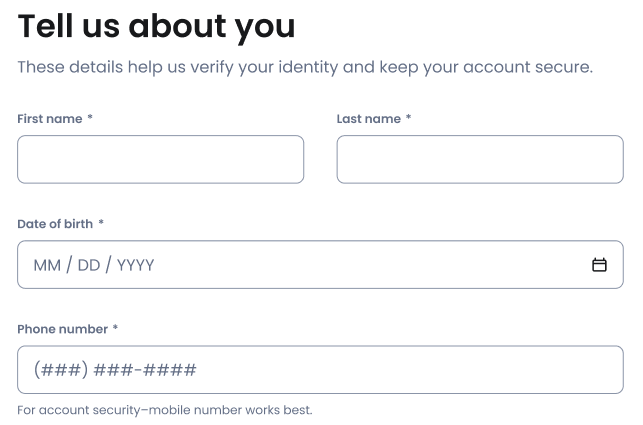The image size is (643, 425).
Task: Select the DD day segment
Action: click(x=89, y=265)
